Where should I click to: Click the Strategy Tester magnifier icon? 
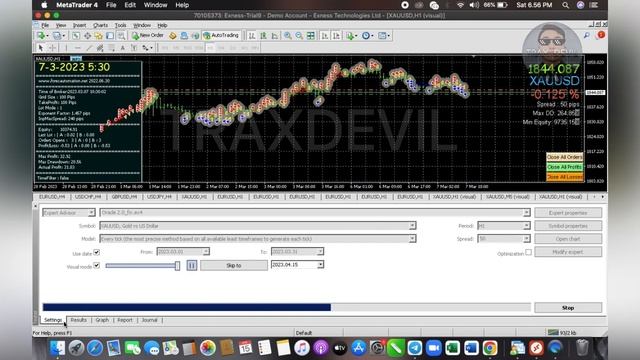point(121,36)
